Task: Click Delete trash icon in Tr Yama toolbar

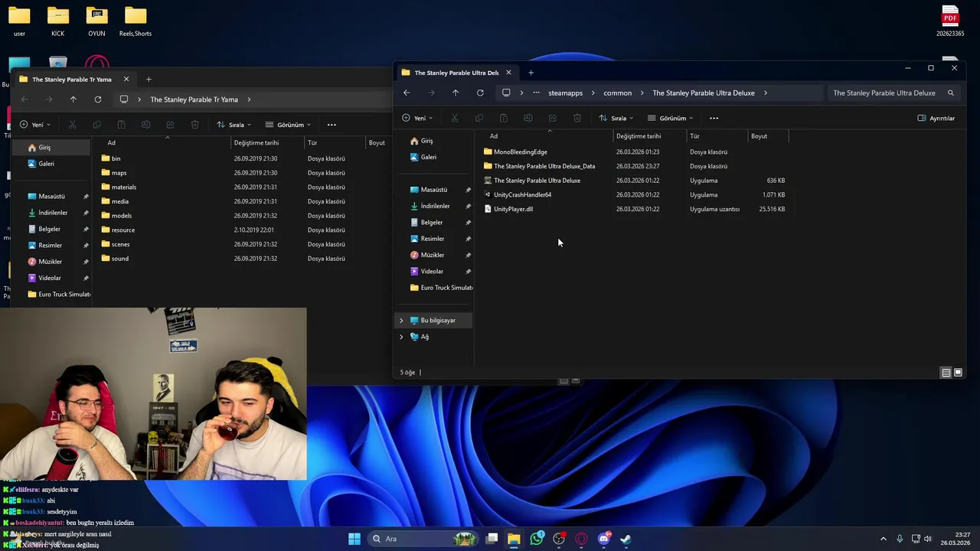Action: pyautogui.click(x=194, y=125)
